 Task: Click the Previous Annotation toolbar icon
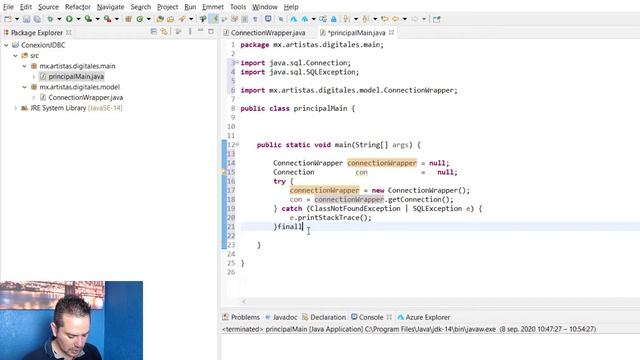tap(366, 19)
